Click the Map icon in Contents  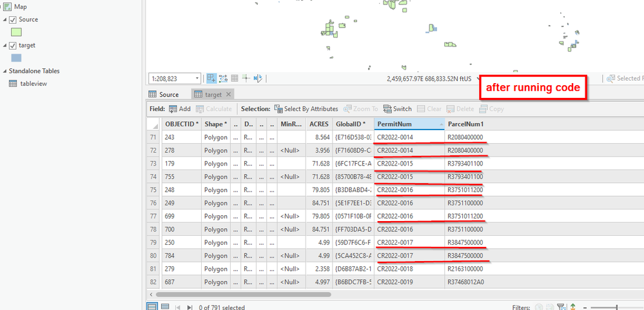[x=7, y=6]
